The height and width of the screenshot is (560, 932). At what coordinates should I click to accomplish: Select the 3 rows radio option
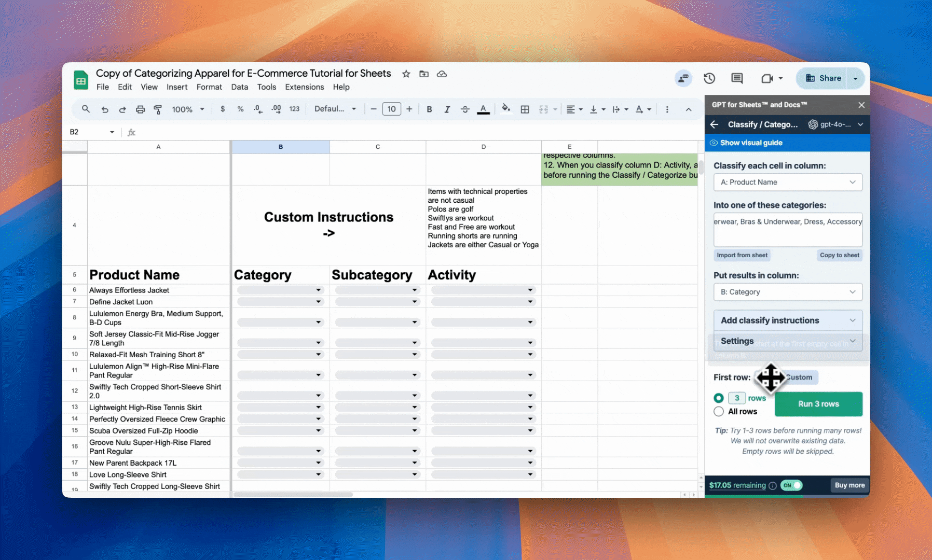[719, 398]
